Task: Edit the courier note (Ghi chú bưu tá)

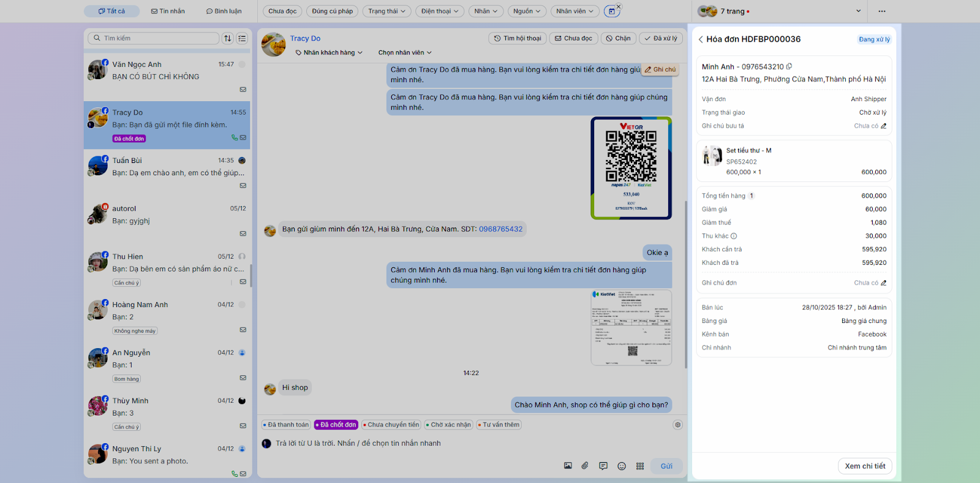Action: [883, 126]
